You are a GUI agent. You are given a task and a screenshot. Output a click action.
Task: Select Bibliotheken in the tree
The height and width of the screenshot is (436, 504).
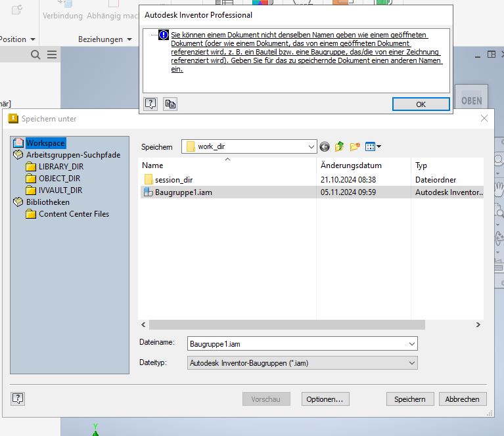(x=47, y=202)
